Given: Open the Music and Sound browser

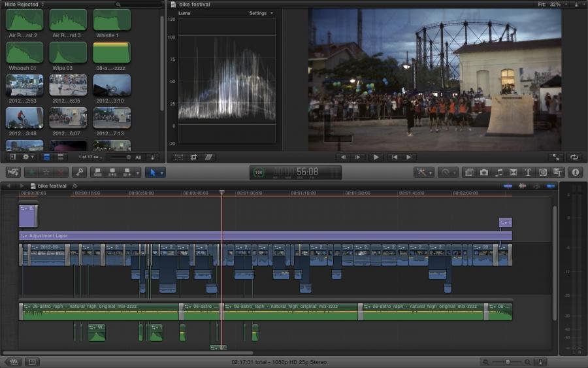Looking at the screenshot, I should [x=498, y=172].
